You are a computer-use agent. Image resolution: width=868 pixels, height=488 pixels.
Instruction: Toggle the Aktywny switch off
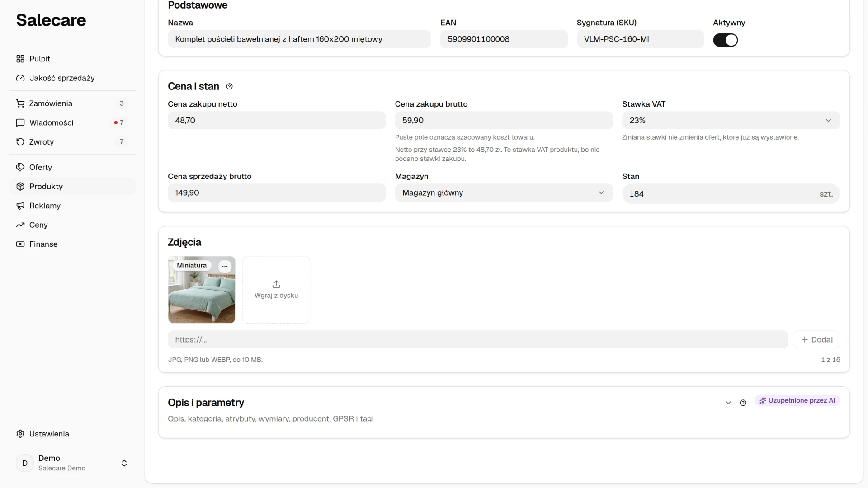point(725,40)
